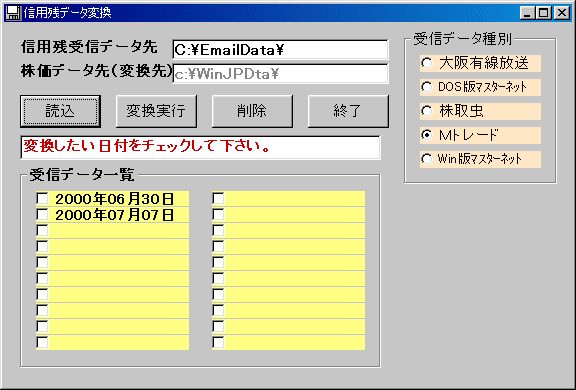
Task: Click the 削除 delete button
Action: tap(252, 111)
